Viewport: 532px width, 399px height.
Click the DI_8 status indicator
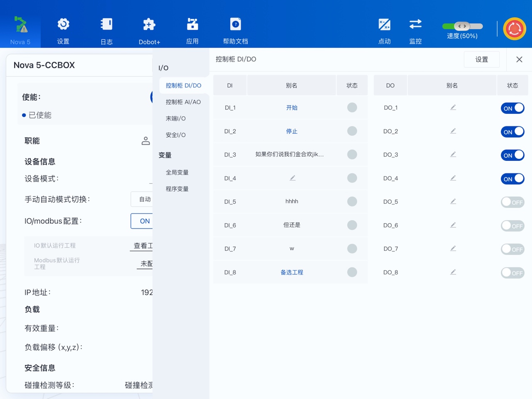pos(352,272)
